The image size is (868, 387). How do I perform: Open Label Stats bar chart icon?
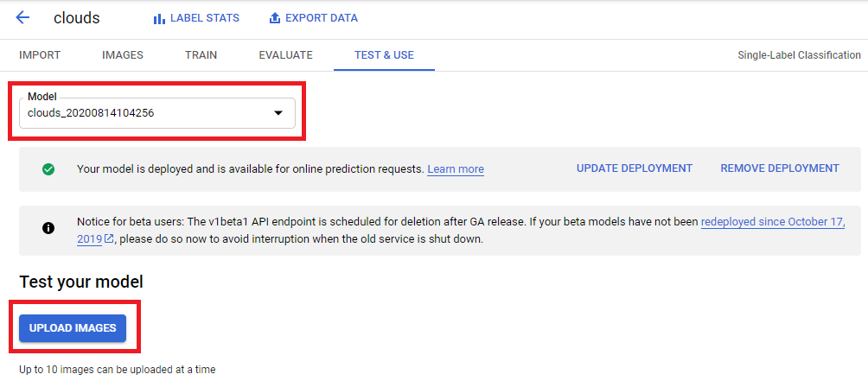tap(159, 19)
